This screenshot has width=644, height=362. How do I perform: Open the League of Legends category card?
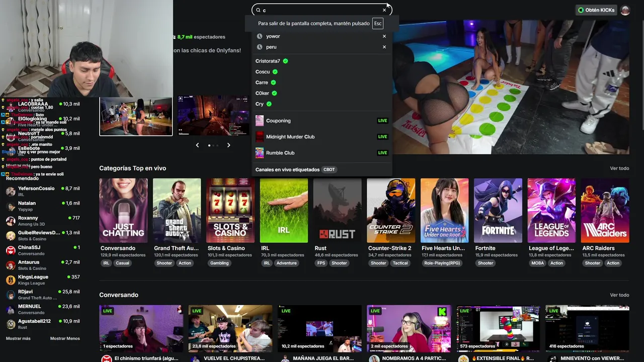tap(551, 211)
